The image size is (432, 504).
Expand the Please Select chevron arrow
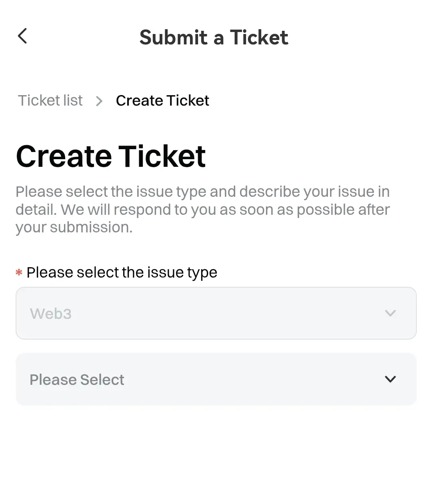(x=390, y=379)
